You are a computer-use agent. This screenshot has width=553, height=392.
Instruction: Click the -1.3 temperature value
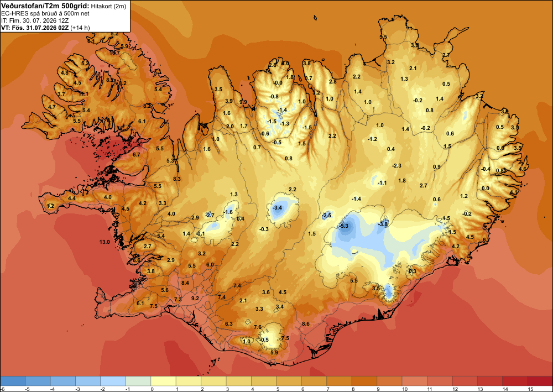click(x=284, y=123)
